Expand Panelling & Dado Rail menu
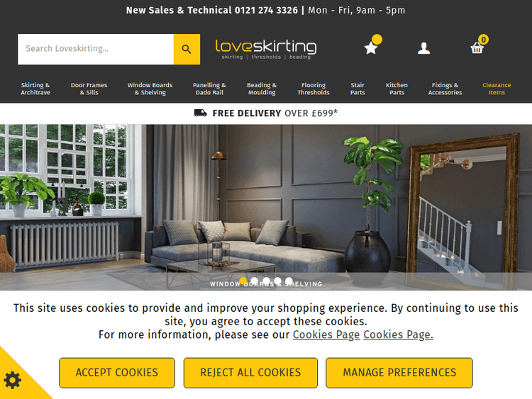532x399 pixels. coord(209,89)
